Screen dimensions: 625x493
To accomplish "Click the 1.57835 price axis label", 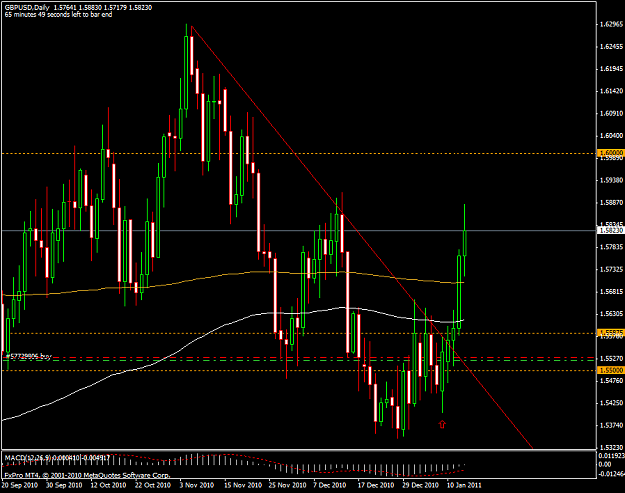I will click(x=611, y=247).
